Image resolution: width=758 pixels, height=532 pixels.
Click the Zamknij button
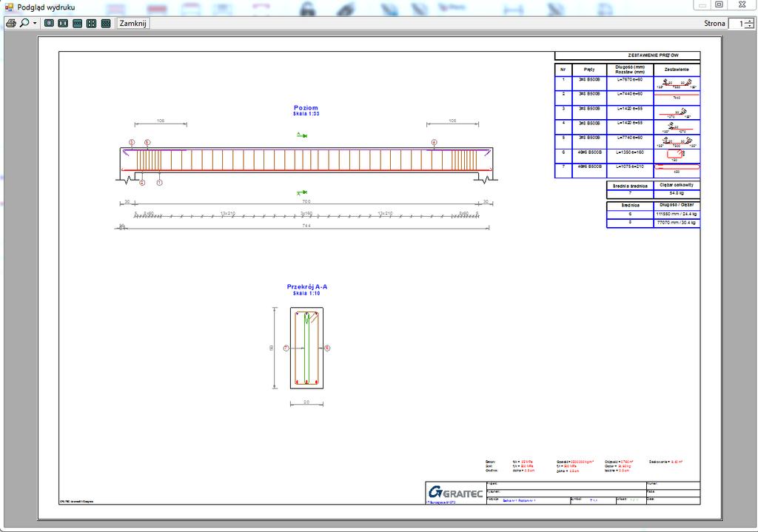(x=133, y=23)
